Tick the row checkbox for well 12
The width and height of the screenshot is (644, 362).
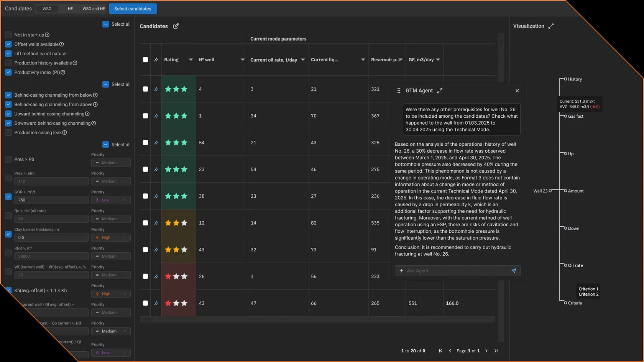coord(145,223)
